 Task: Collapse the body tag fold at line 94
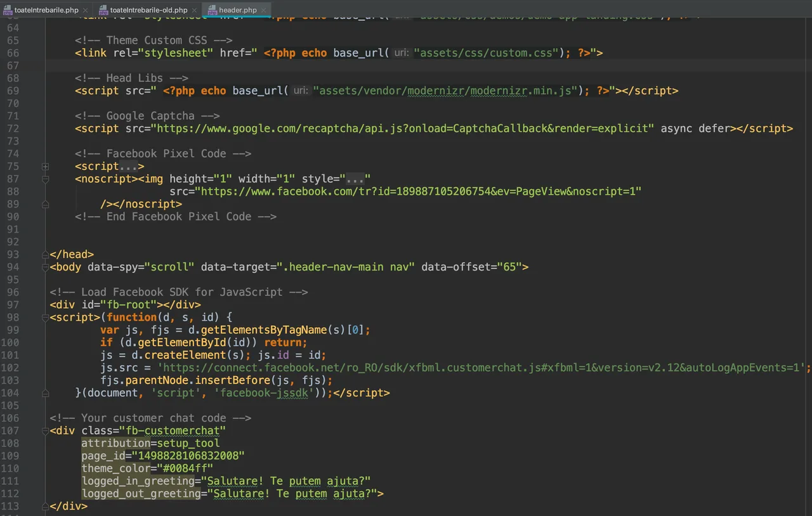(x=45, y=267)
